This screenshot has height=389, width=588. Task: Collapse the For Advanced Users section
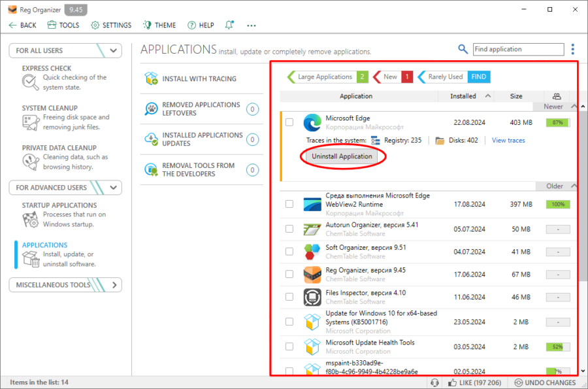click(113, 188)
